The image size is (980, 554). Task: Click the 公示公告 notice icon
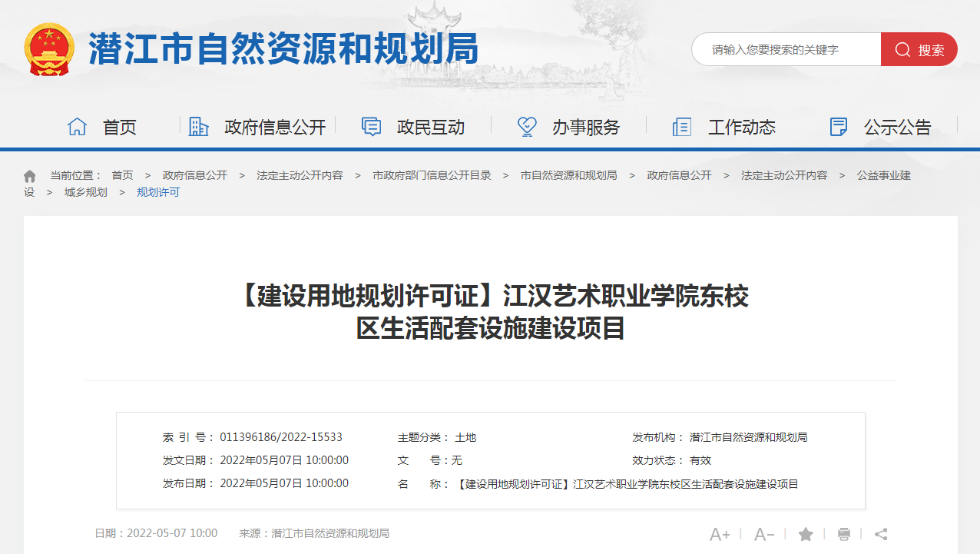click(839, 127)
